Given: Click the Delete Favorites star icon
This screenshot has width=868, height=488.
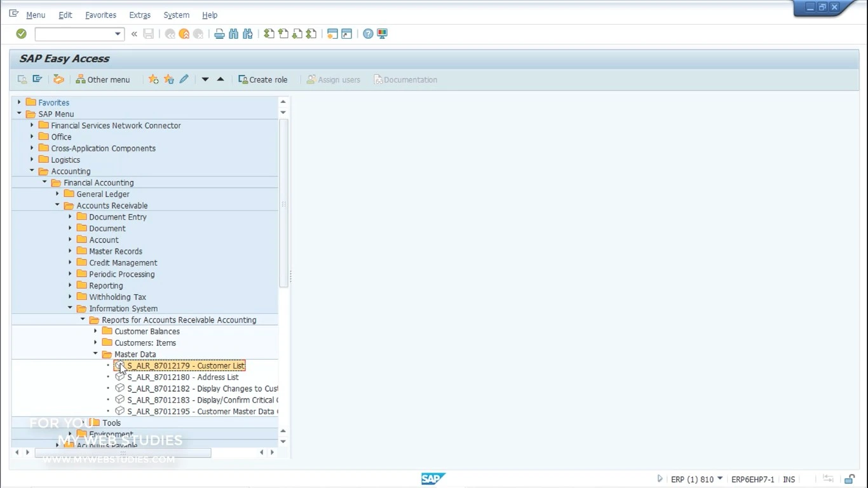Looking at the screenshot, I should pyautogui.click(x=168, y=79).
